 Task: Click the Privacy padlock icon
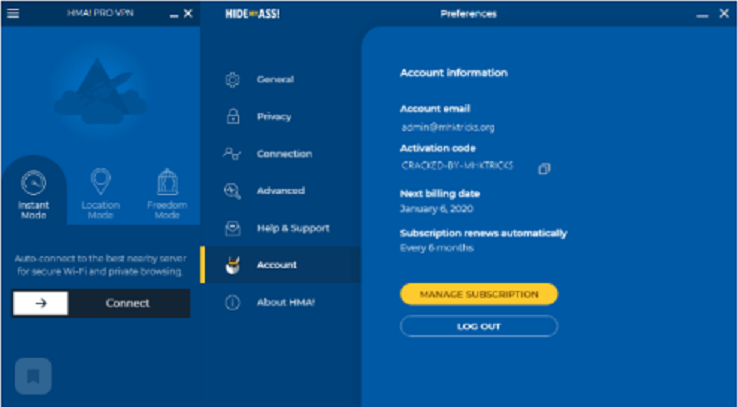233,116
